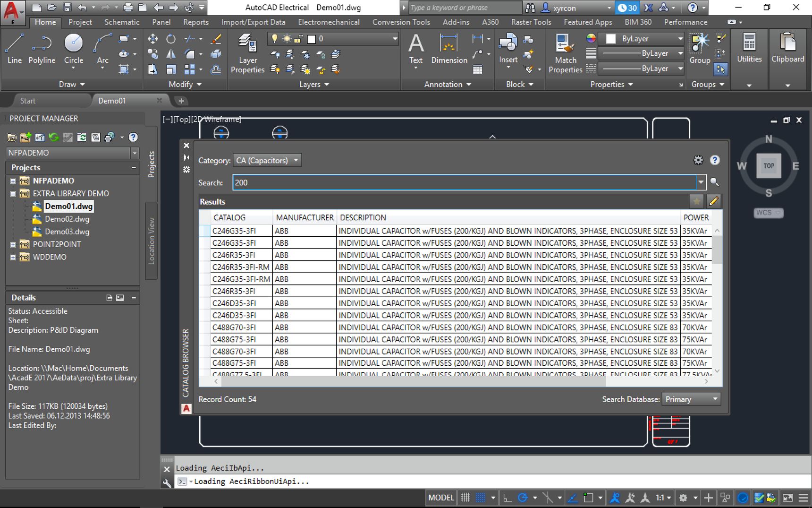Screen dimensions: 812x508
Task: Click the catalog browser settings gear
Action: click(698, 160)
